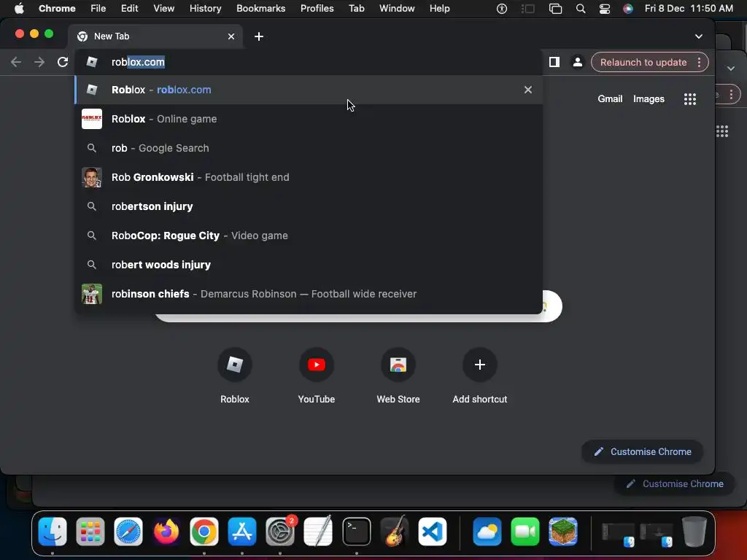Open Chrome's three-dot menu beside Relaunch
Screen dimensions: 747x560
click(x=700, y=62)
